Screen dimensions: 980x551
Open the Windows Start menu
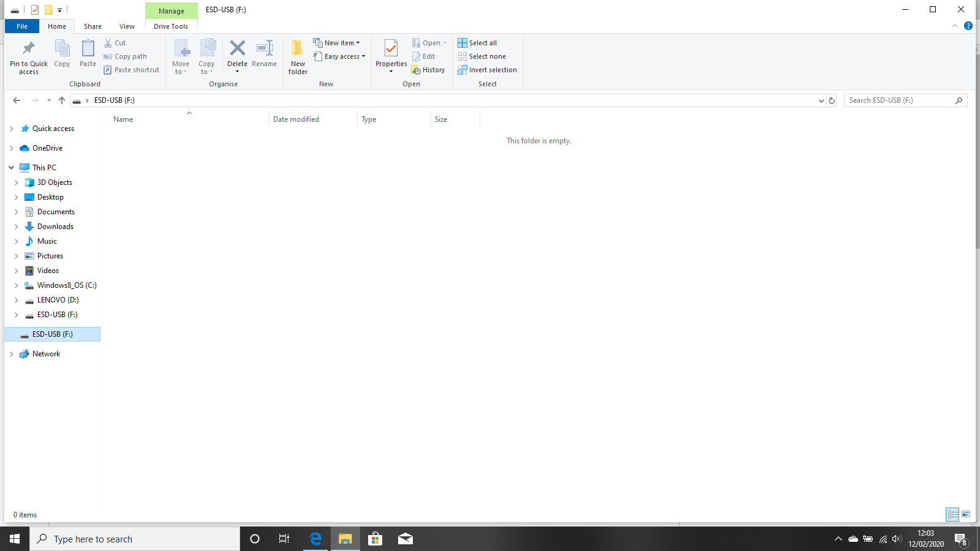pos(15,539)
